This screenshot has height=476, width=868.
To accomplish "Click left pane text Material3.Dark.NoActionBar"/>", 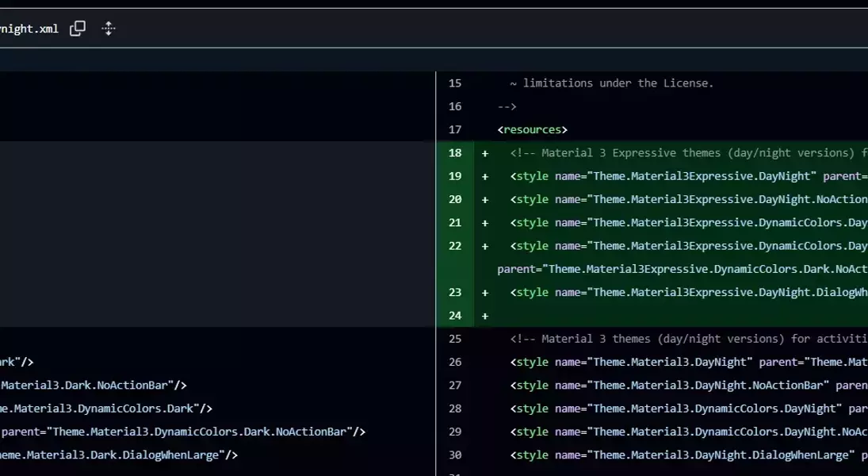I will (94, 386).
